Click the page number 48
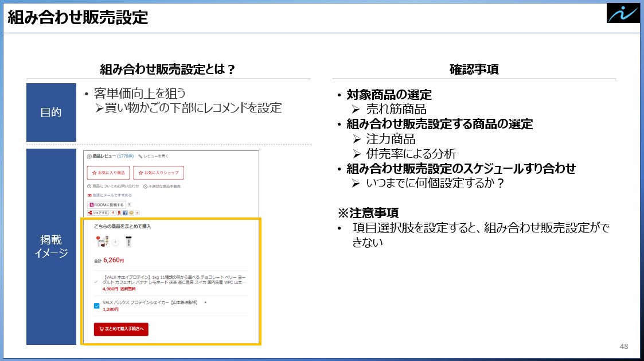 tap(624, 347)
